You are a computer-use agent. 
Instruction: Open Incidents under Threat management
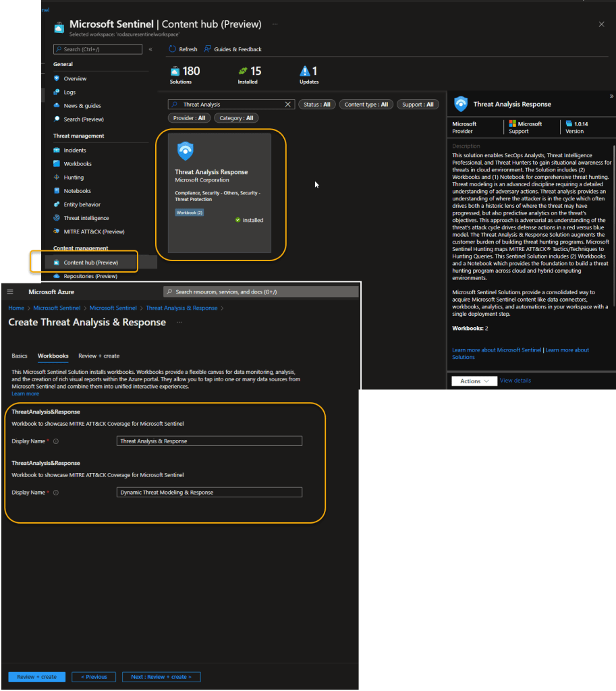tap(74, 150)
